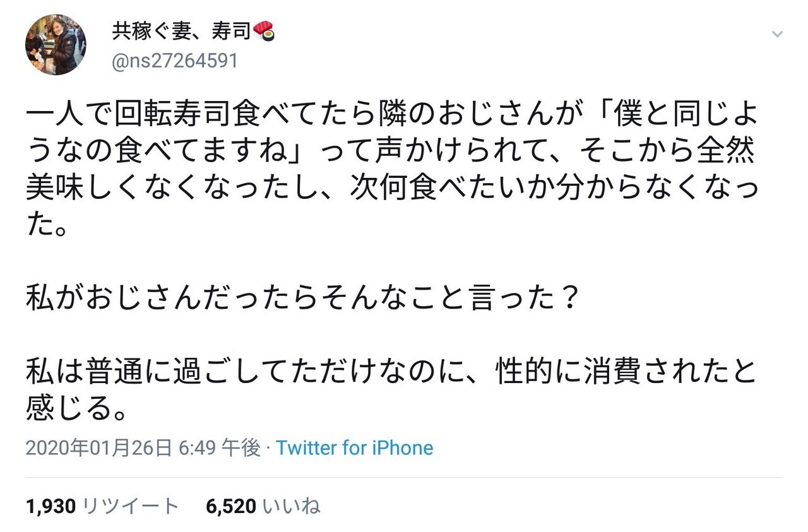This screenshot has height=532, width=808.
Task: Click the 2020年01月26日 date stamp
Action: 99,448
